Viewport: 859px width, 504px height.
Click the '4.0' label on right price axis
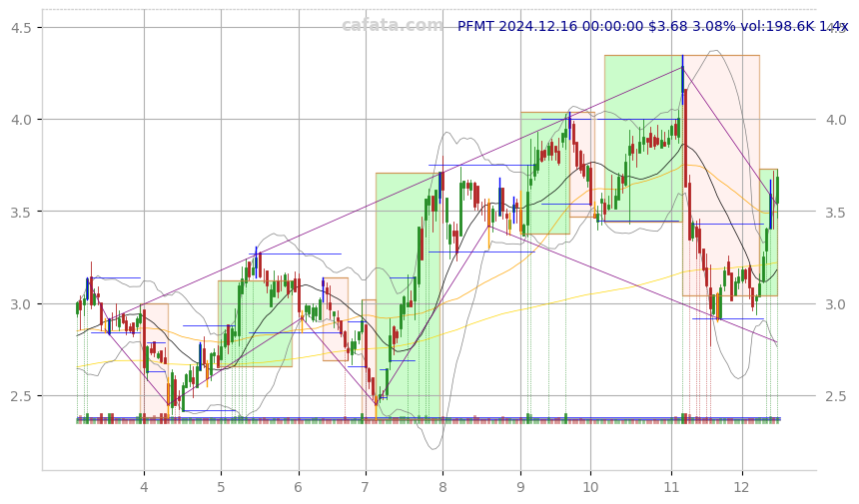tap(836, 120)
